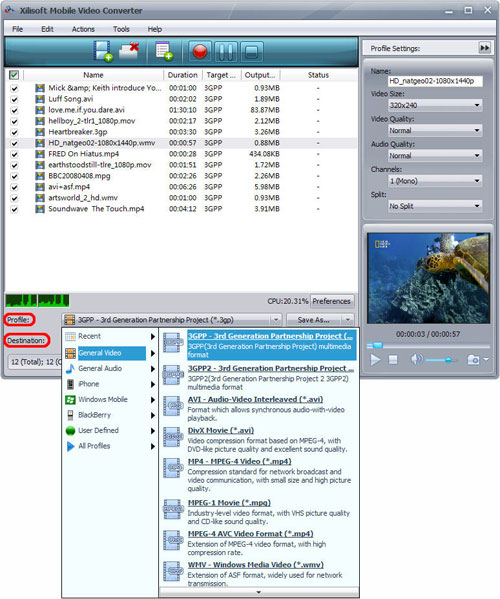500x599 pixels.
Task: Click the AVI format icon in the profile list
Action: point(174,406)
